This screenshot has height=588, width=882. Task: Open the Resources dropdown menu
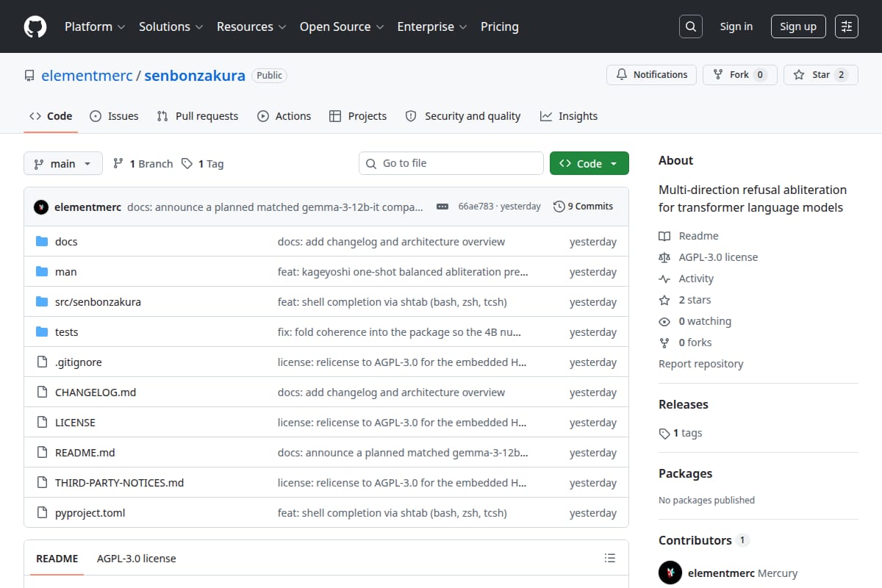point(251,26)
